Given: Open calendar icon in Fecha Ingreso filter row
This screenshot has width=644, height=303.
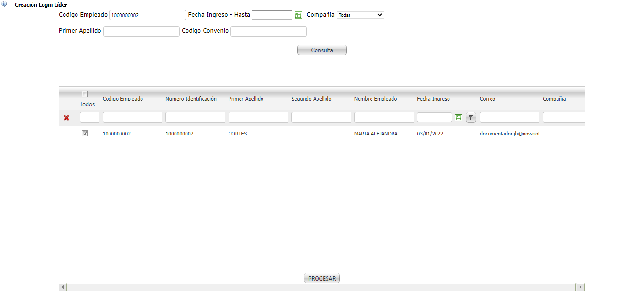Looking at the screenshot, I should click(x=458, y=117).
